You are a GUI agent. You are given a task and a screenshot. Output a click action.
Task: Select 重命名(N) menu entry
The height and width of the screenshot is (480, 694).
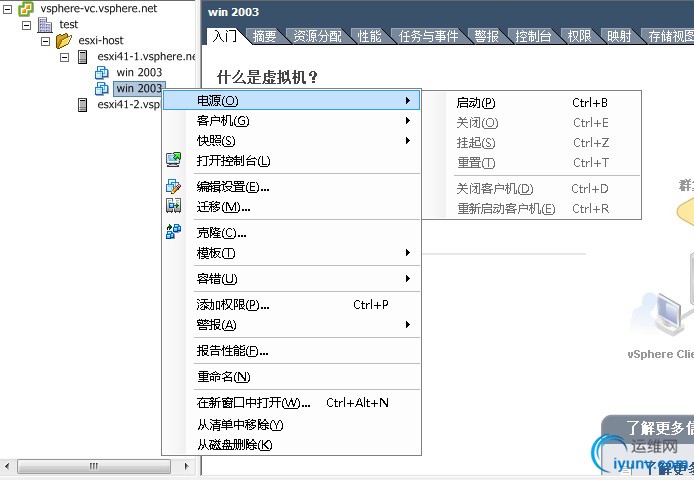[x=292, y=377]
